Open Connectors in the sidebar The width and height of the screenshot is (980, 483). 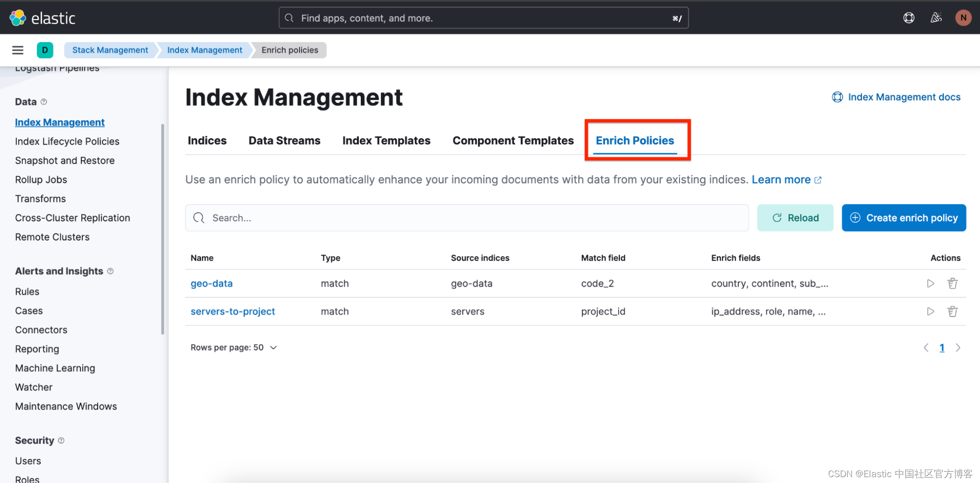pyautogui.click(x=41, y=330)
